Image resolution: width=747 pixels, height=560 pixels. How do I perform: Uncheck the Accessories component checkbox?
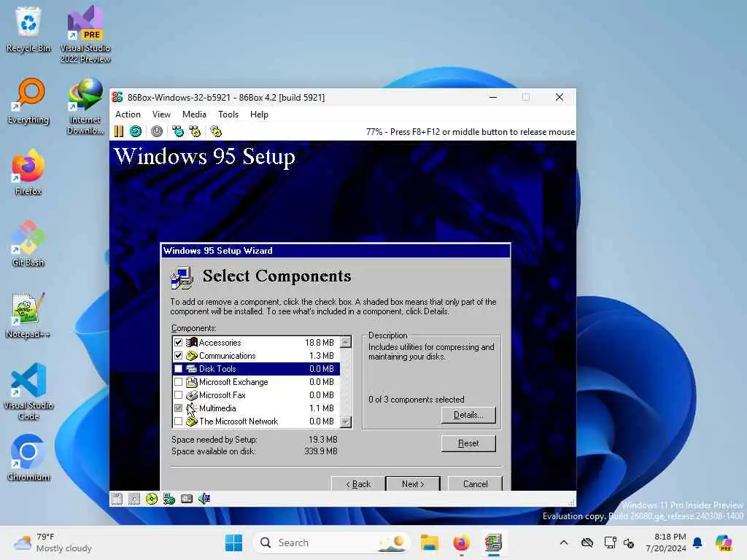178,343
